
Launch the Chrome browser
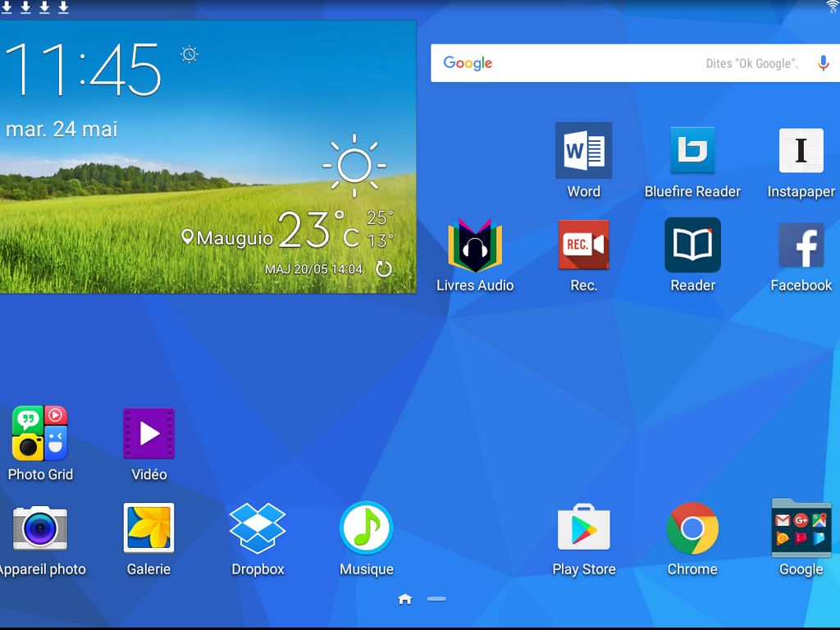(x=692, y=528)
